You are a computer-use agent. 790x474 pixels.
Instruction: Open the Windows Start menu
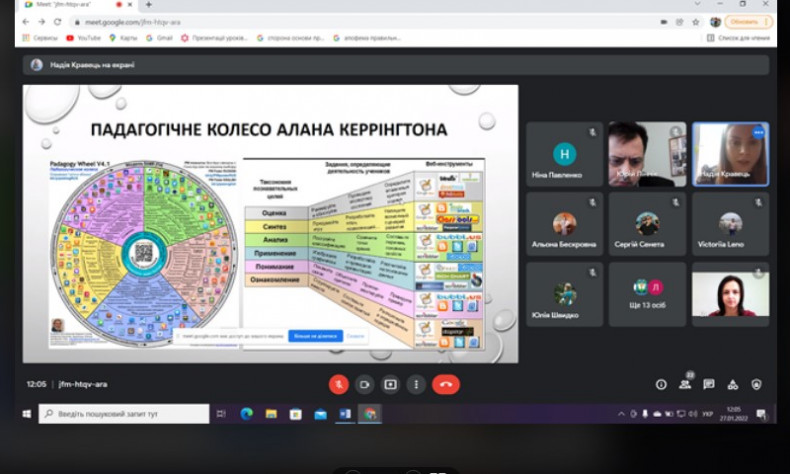click(27, 414)
